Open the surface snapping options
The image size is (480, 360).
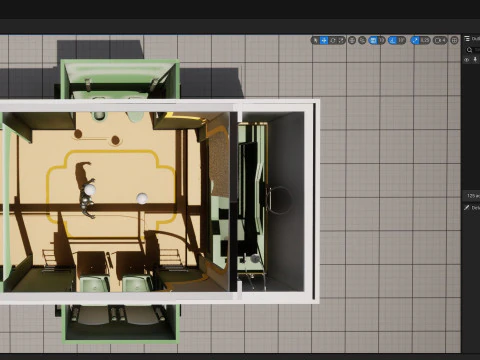click(x=362, y=40)
